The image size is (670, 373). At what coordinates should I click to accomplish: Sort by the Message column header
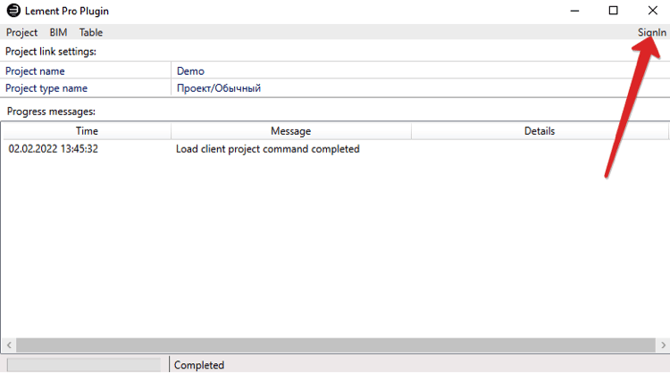pos(291,131)
